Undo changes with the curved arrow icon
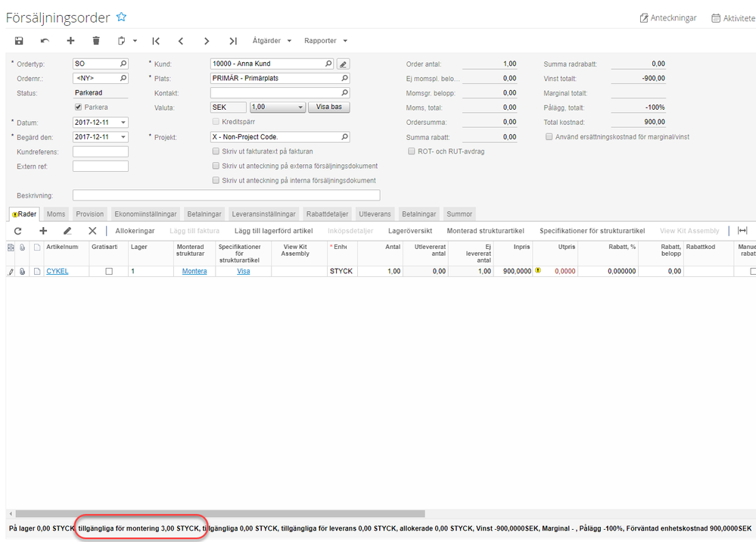The width and height of the screenshot is (756, 542). coord(45,41)
